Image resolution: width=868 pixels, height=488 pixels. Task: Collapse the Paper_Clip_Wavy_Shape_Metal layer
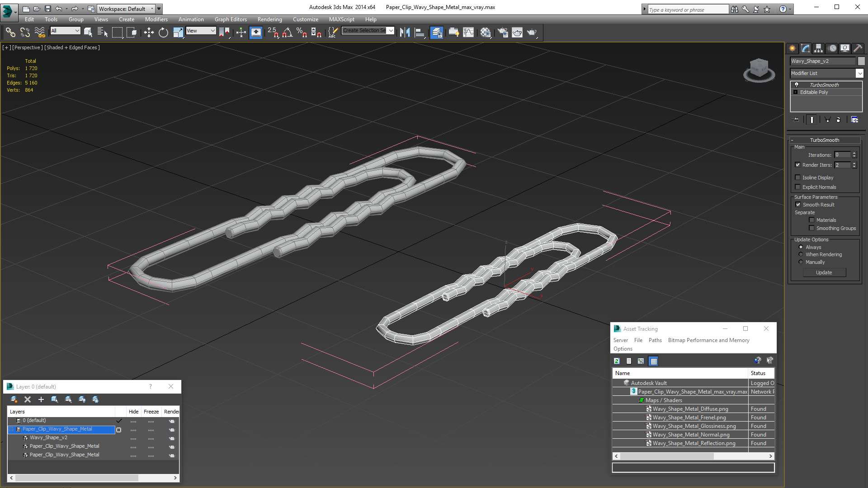[x=12, y=429]
